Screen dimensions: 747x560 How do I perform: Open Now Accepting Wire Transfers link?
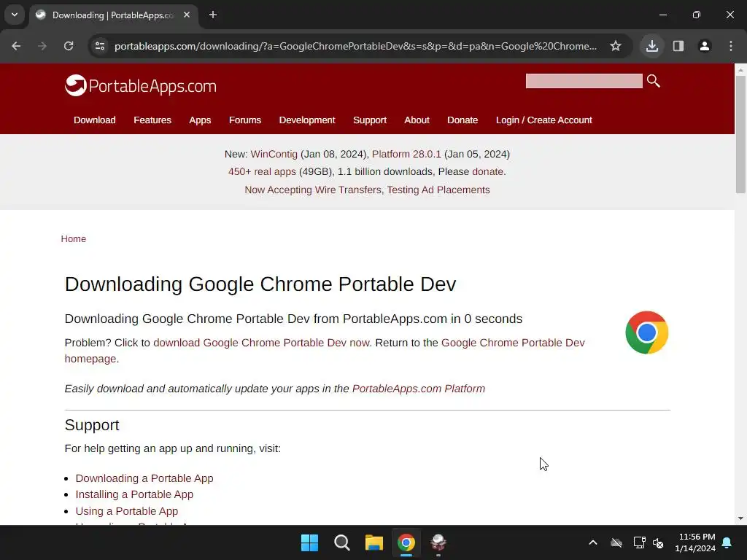click(313, 190)
